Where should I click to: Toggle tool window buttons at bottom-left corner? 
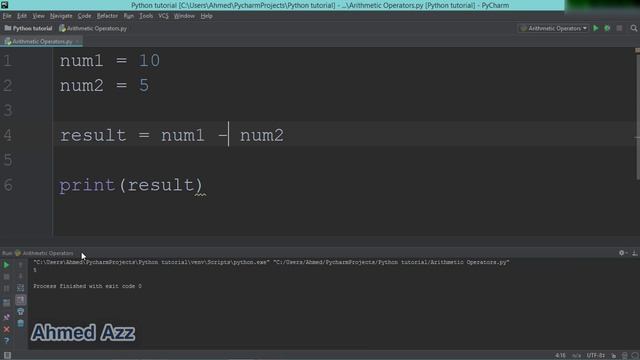click(x=7, y=355)
